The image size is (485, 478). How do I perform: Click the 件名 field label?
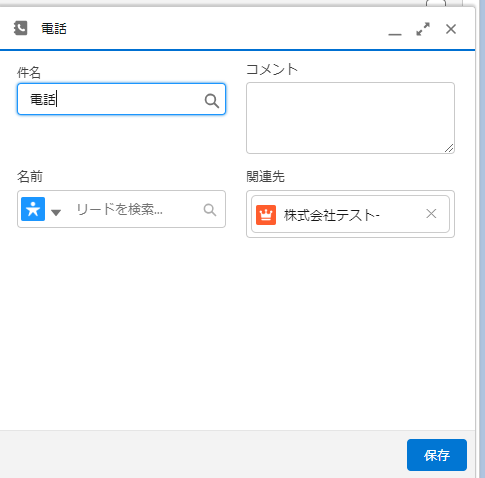point(29,72)
